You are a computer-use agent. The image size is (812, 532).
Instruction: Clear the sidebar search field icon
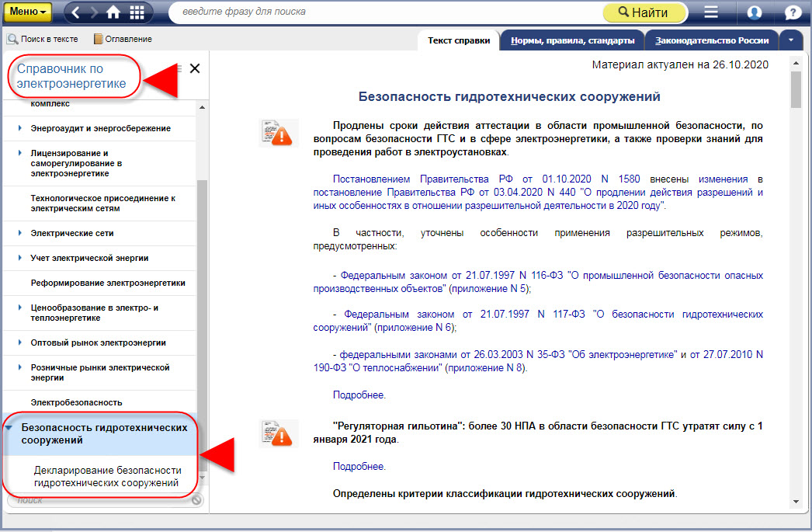point(196,500)
